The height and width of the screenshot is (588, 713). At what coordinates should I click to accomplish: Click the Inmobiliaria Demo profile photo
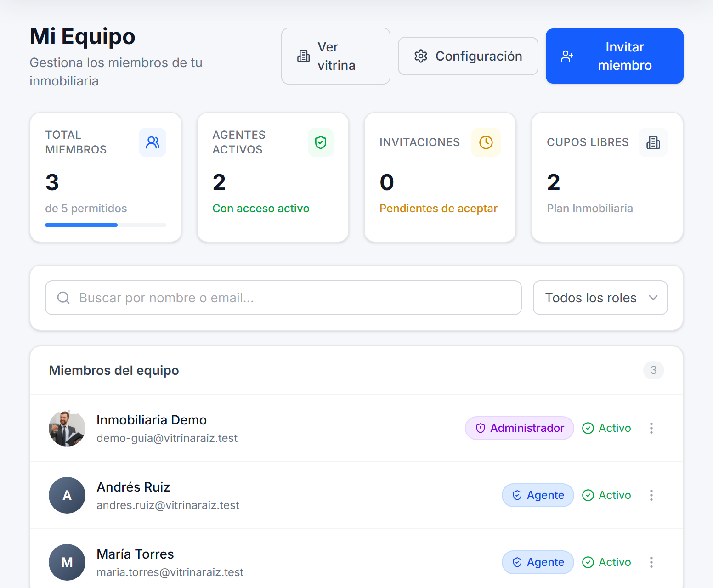(67, 428)
